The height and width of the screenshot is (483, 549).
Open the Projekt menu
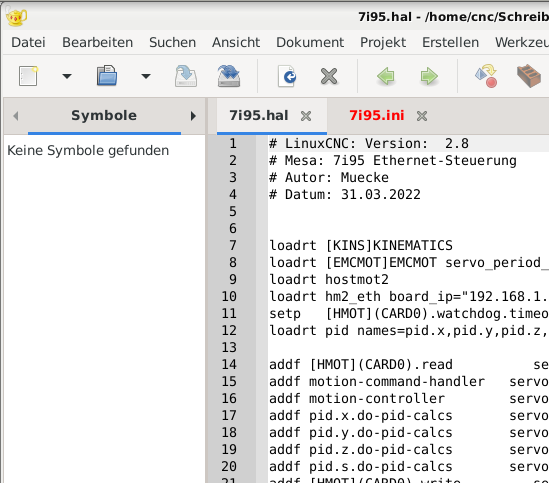pos(383,42)
